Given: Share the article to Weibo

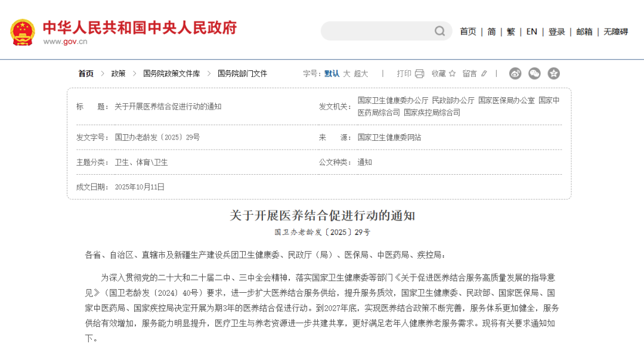Looking at the screenshot, I should pyautogui.click(x=515, y=73).
